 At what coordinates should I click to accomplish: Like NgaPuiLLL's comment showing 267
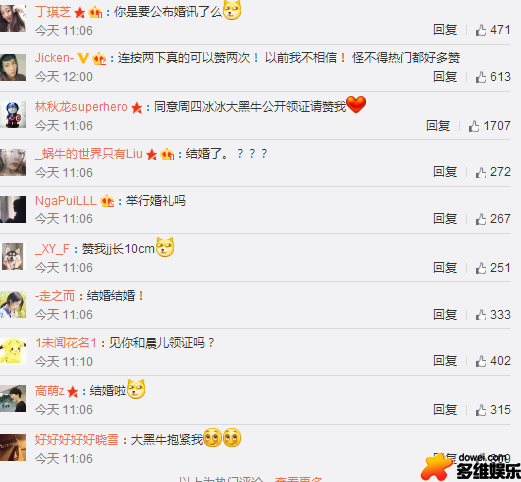click(481, 219)
